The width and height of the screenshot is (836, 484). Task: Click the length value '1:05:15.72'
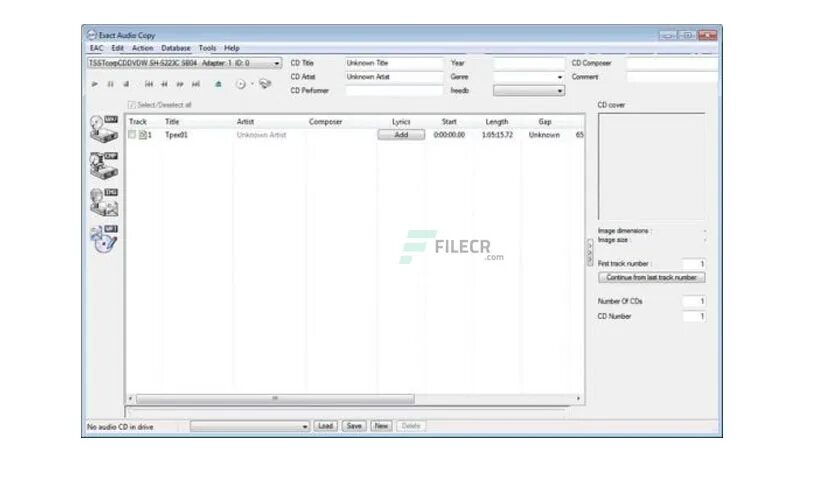[x=497, y=135]
